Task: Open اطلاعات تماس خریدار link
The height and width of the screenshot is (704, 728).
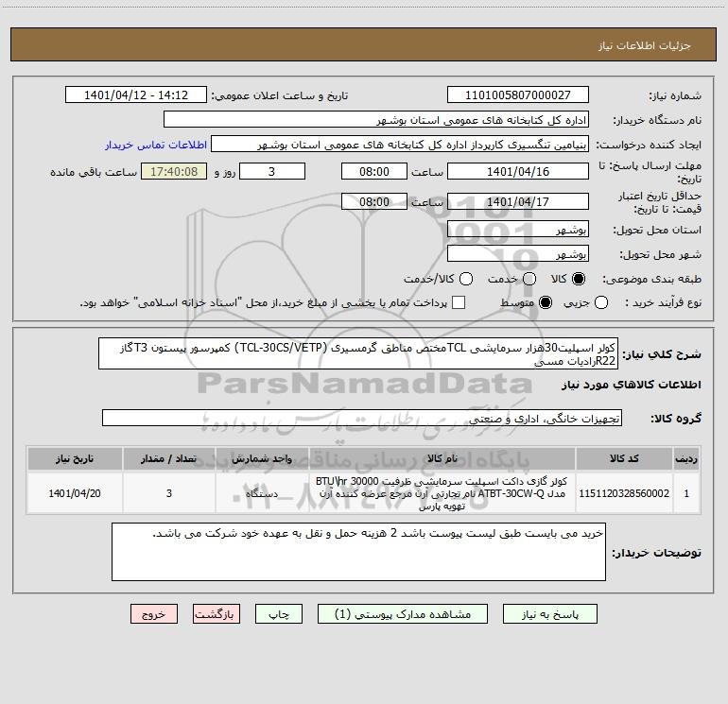Action: click(x=156, y=145)
